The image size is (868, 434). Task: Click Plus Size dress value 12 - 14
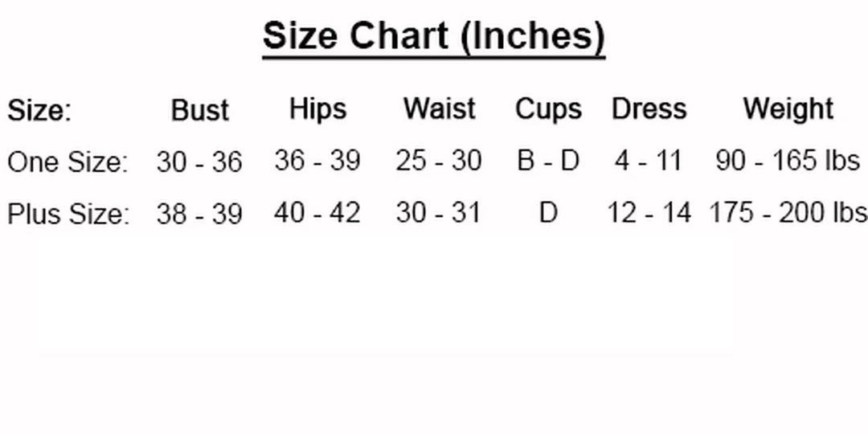(649, 213)
